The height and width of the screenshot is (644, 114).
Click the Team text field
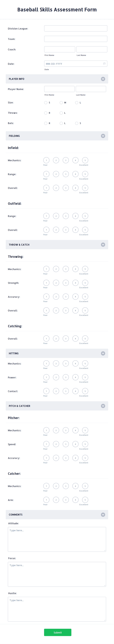(x=76, y=39)
